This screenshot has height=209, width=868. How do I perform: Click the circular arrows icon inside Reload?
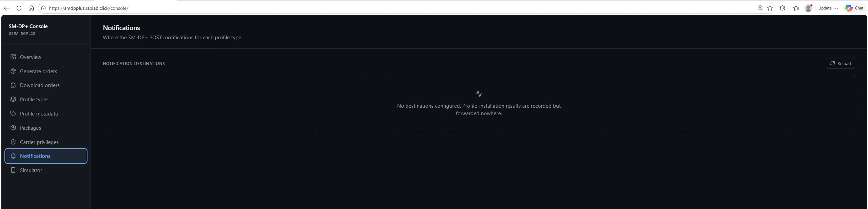pyautogui.click(x=832, y=63)
